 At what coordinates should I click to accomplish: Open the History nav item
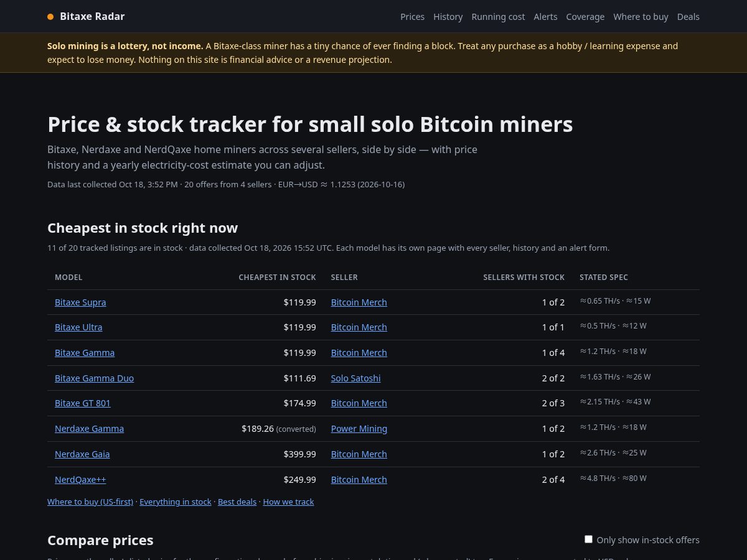point(448,17)
